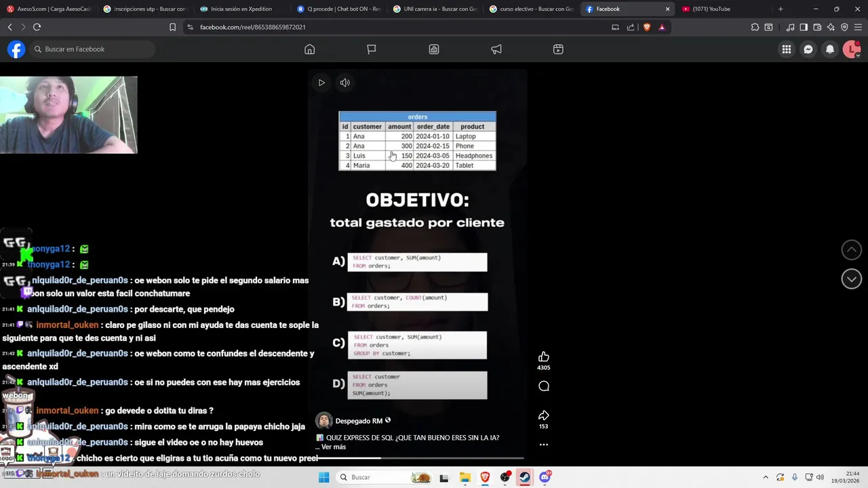Click the facebook.com/reel URL address field
The image size is (868, 488).
[252, 27]
